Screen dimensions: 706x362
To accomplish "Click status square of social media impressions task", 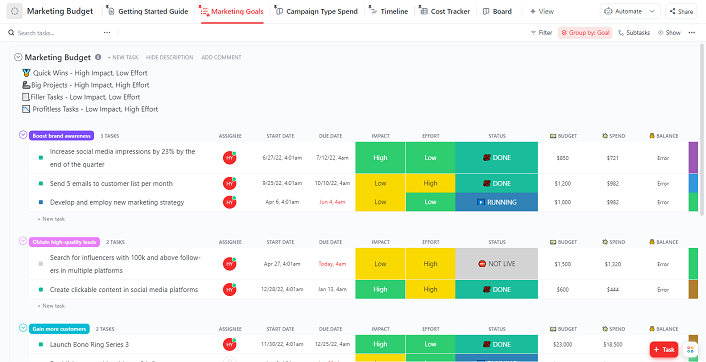I will pyautogui.click(x=41, y=158).
